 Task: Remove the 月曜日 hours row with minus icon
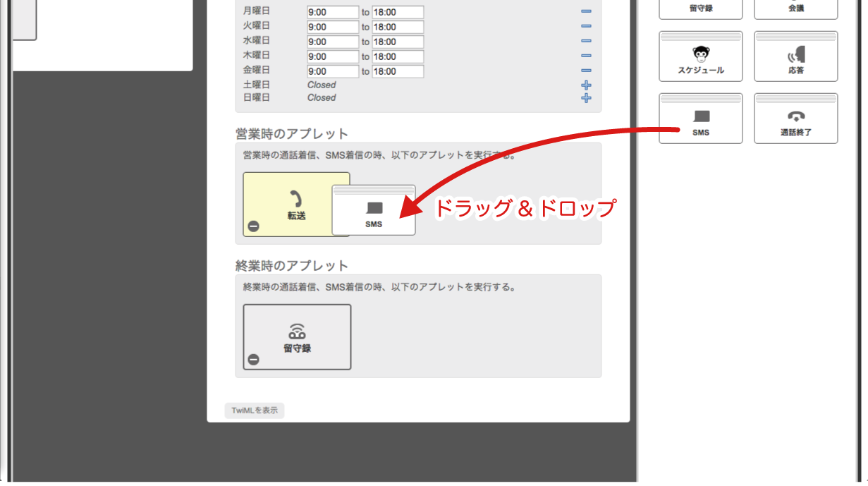click(586, 12)
